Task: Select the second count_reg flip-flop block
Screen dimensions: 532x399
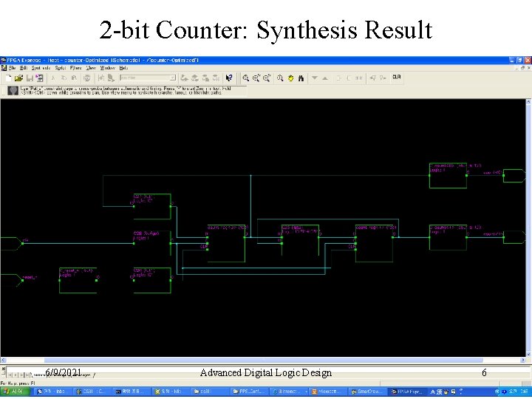Action: coord(374,243)
